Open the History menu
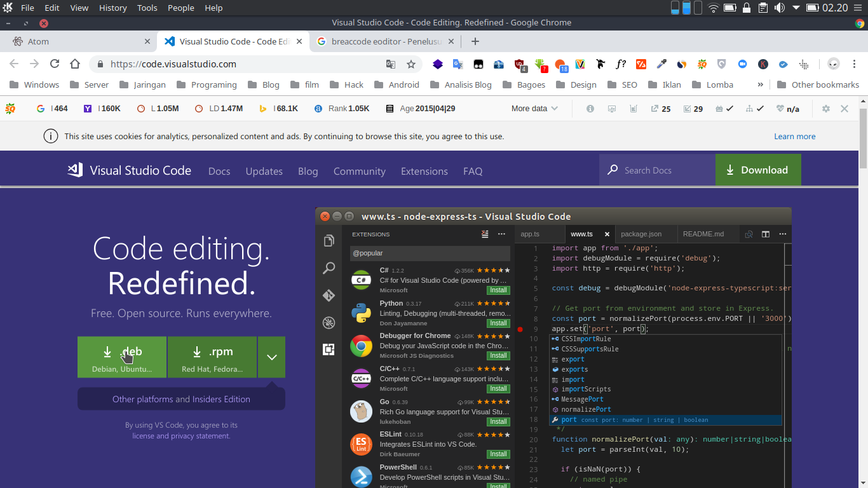868x488 pixels. [x=112, y=8]
